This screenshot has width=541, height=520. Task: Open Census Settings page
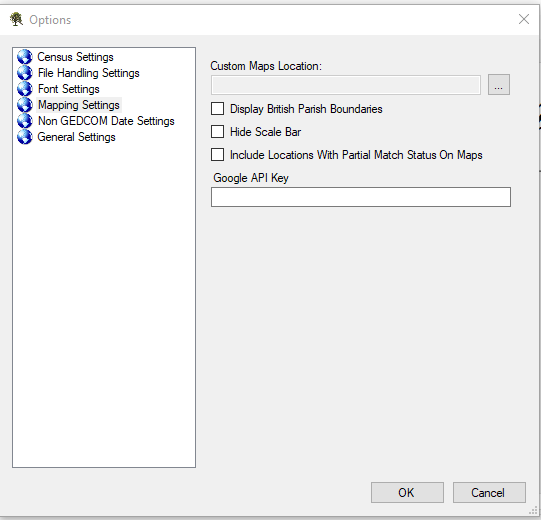tap(75, 57)
